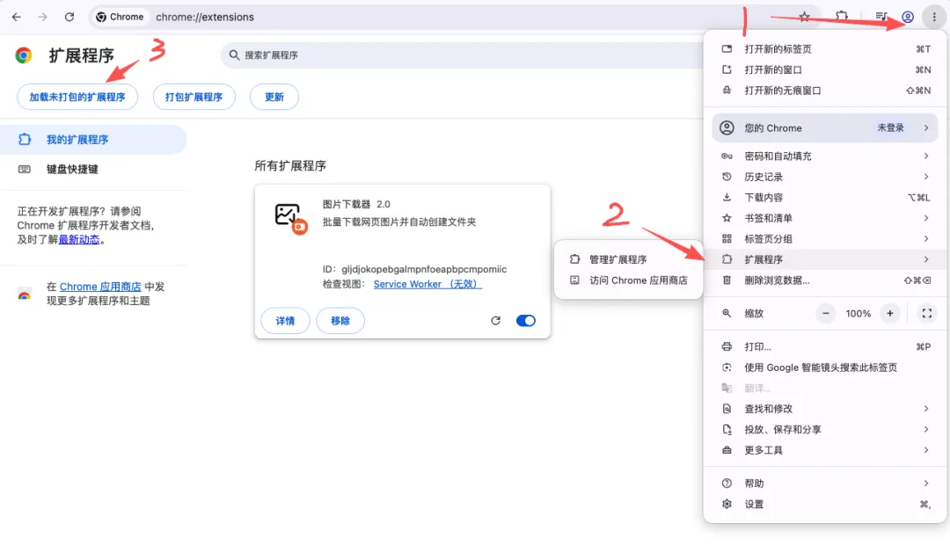Click the 所有扩展程序 section heading
Screen dimensions: 950x560
[290, 166]
